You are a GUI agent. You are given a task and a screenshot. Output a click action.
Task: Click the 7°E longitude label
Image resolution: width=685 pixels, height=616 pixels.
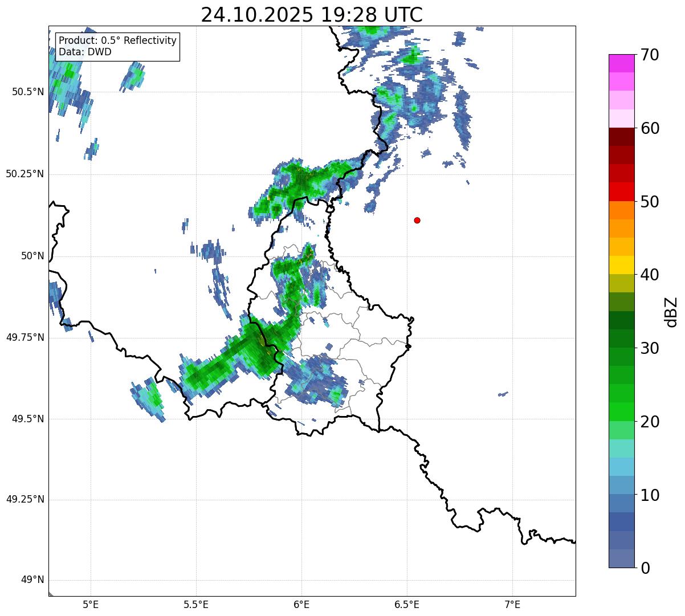tap(513, 605)
